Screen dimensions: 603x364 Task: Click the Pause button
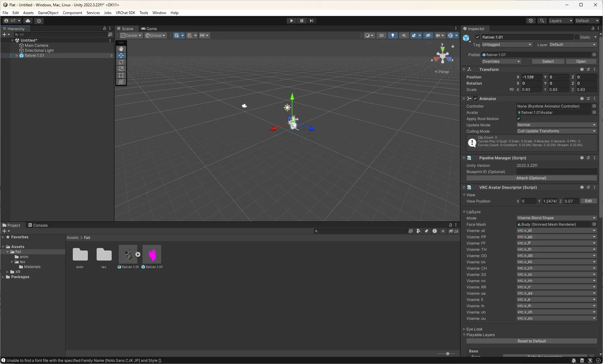coord(301,21)
